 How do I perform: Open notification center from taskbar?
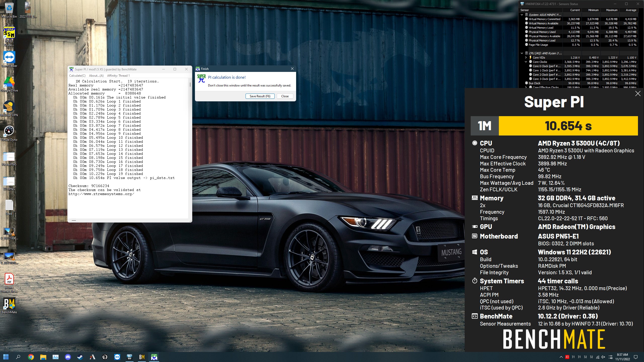pos(635,357)
